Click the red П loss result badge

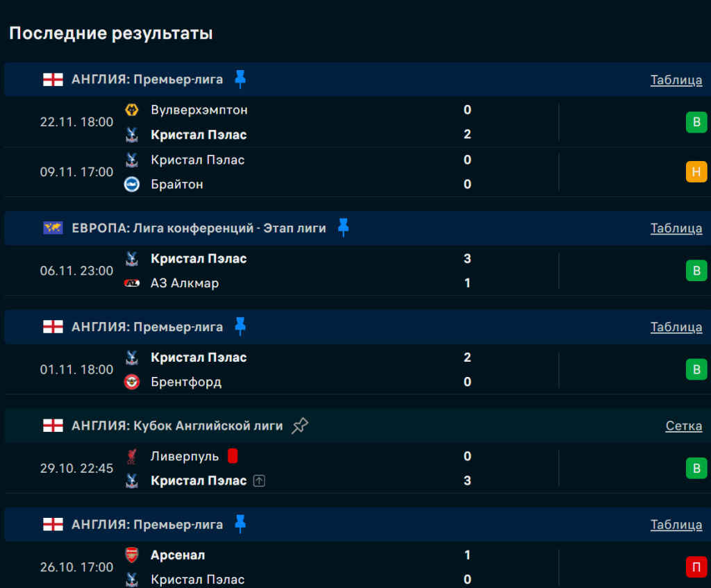[696, 567]
